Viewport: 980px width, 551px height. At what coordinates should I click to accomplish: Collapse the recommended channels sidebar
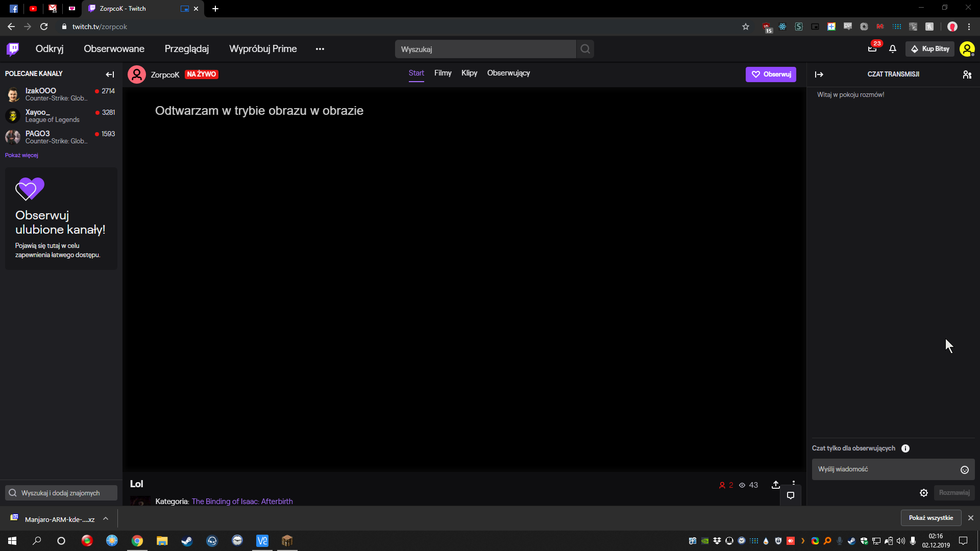coord(110,74)
